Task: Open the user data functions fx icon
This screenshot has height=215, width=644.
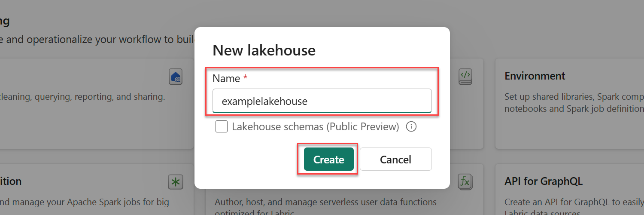Action: tap(465, 182)
